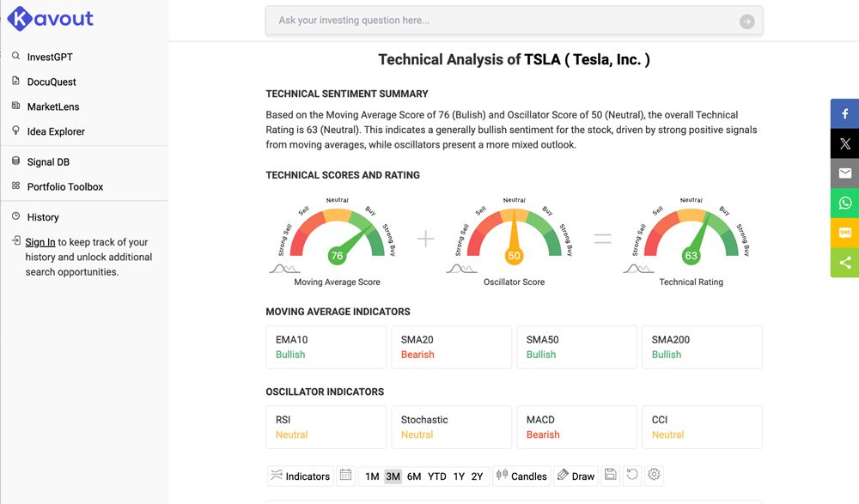Select the 1M time range

[x=372, y=476]
